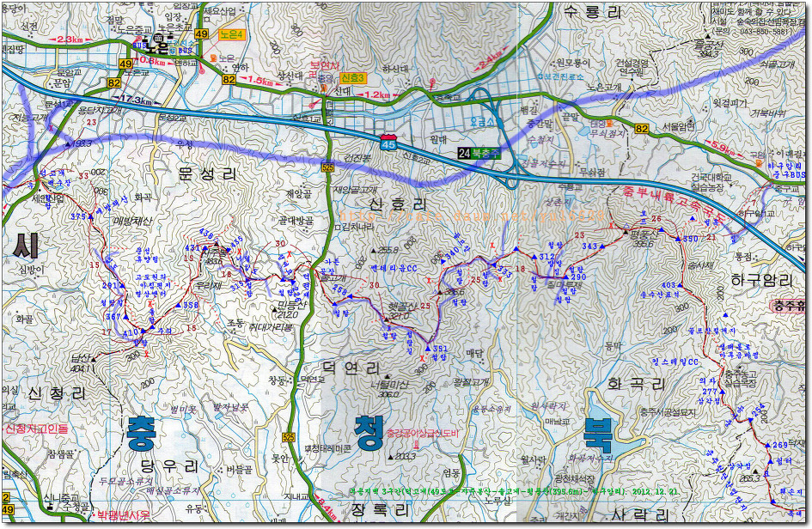Click the 문성리 village label
The width and height of the screenshot is (812, 529).
(x=207, y=173)
